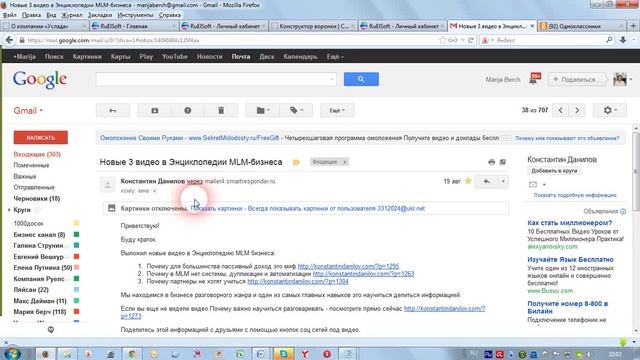Image resolution: width=640 pixels, height=360 pixels.
Task: Click the '+ Поделиться' share button
Action: pyautogui.click(x=578, y=80)
